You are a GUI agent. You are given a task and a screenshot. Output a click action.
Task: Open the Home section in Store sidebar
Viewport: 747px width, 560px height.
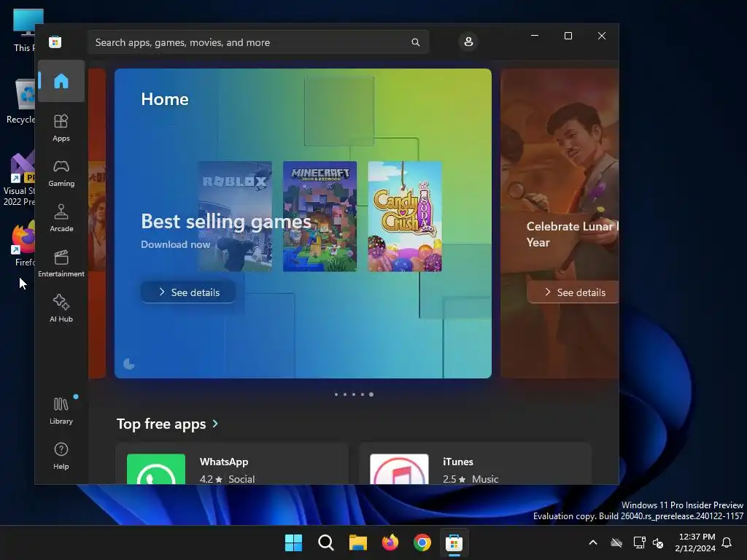(61, 81)
